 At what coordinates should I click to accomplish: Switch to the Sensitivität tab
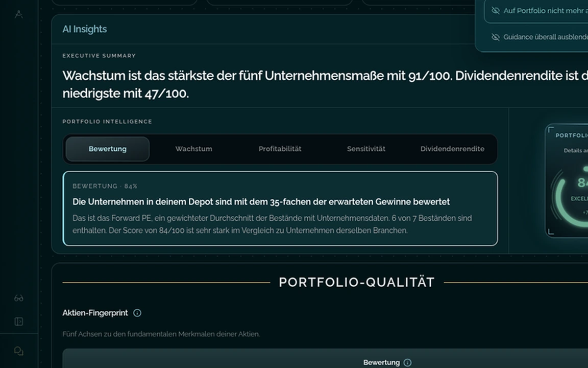366,149
